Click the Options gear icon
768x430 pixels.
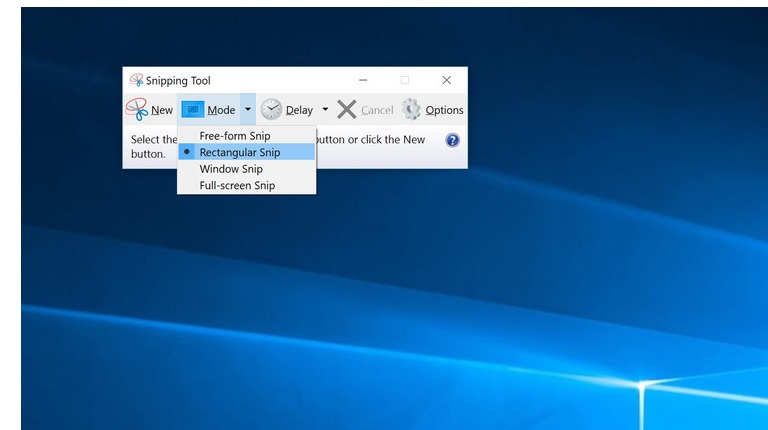click(x=411, y=109)
